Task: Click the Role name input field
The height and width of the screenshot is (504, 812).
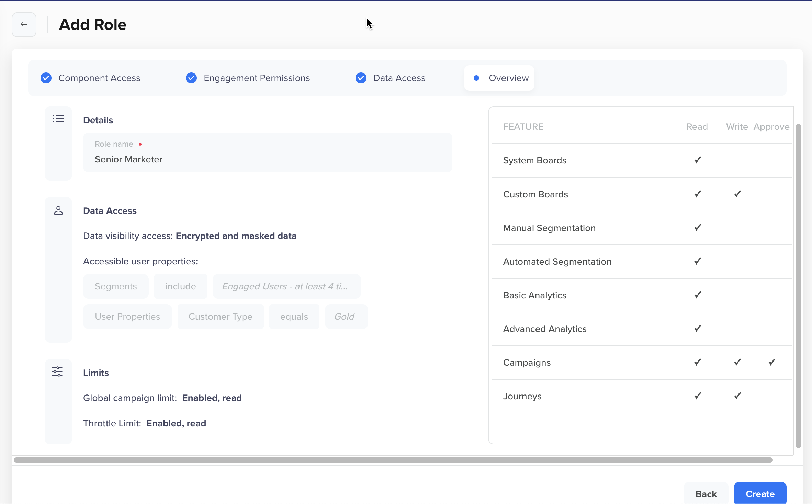Action: pos(268,152)
